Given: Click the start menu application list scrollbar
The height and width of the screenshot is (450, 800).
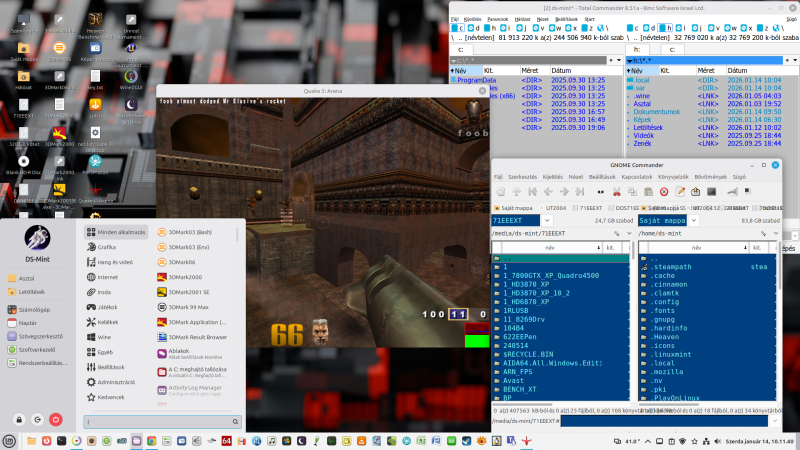Looking at the screenshot, I should [x=238, y=235].
